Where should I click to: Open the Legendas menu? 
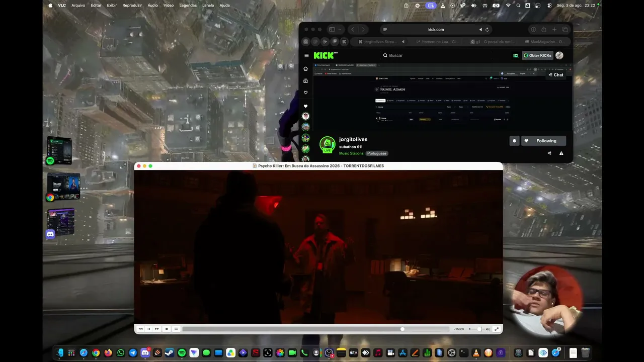click(x=188, y=6)
